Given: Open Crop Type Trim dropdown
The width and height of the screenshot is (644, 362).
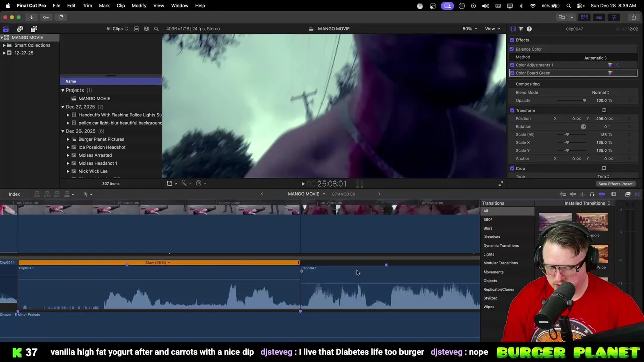Looking at the screenshot, I should pos(603,176).
